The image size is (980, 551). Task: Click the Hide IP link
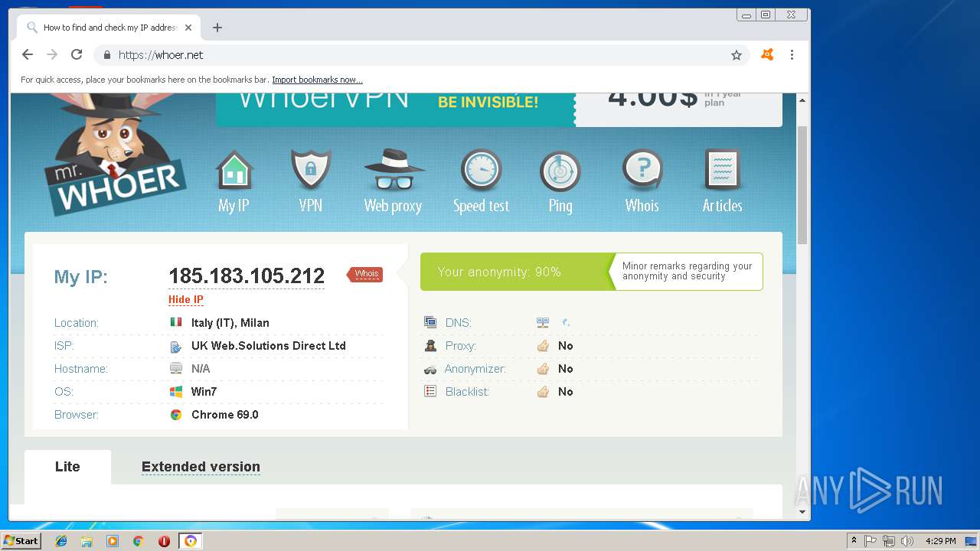pyautogui.click(x=186, y=299)
